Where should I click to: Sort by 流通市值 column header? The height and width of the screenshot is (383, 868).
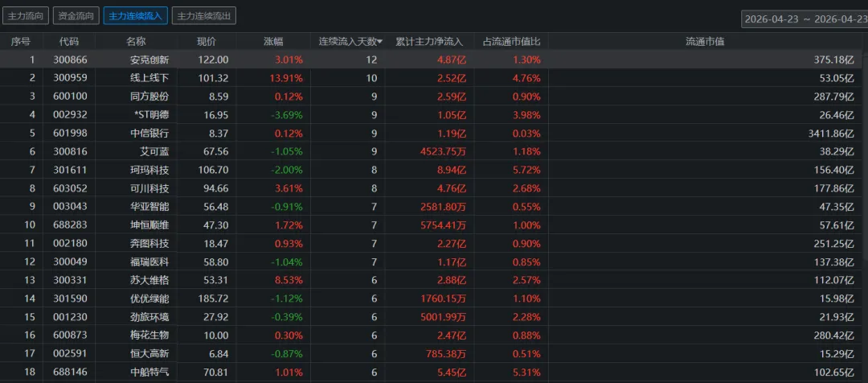click(x=705, y=42)
